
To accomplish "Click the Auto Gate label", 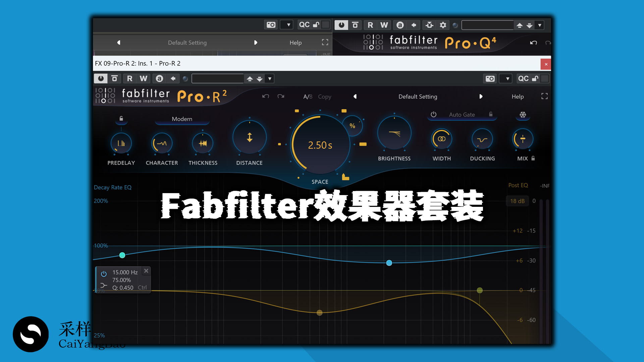I will 462,115.
